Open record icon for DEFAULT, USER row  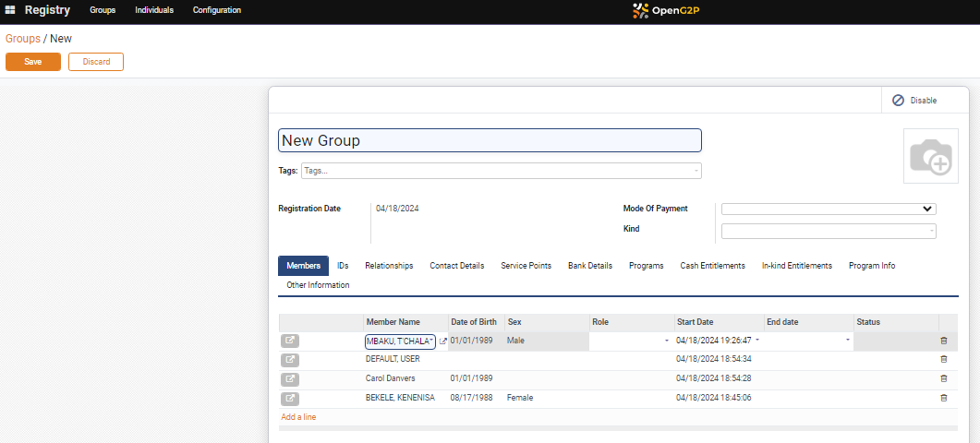290,359
